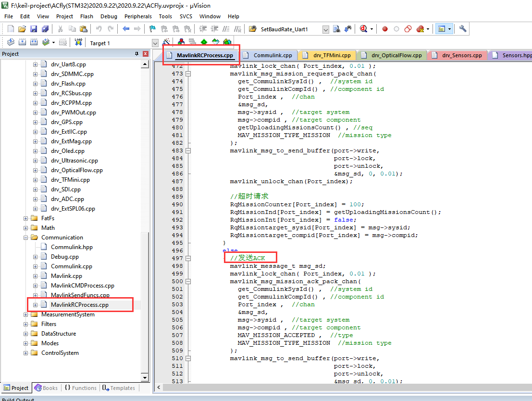Switch to drv_TFMini.cpp editor tab
532x401 pixels.
[328, 55]
